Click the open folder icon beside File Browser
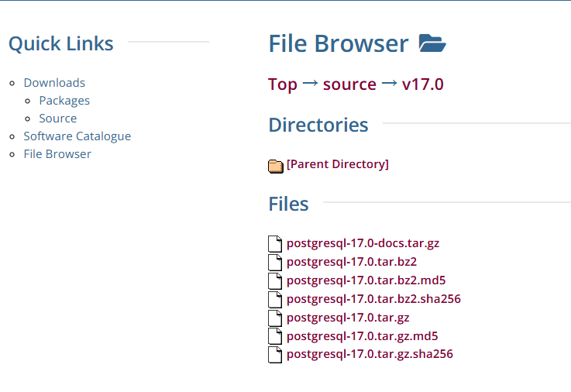The image size is (571, 392). [432, 43]
